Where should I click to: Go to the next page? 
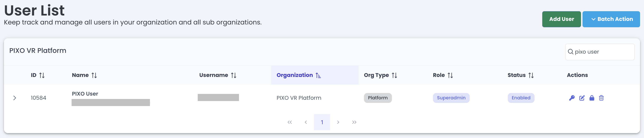tap(338, 122)
